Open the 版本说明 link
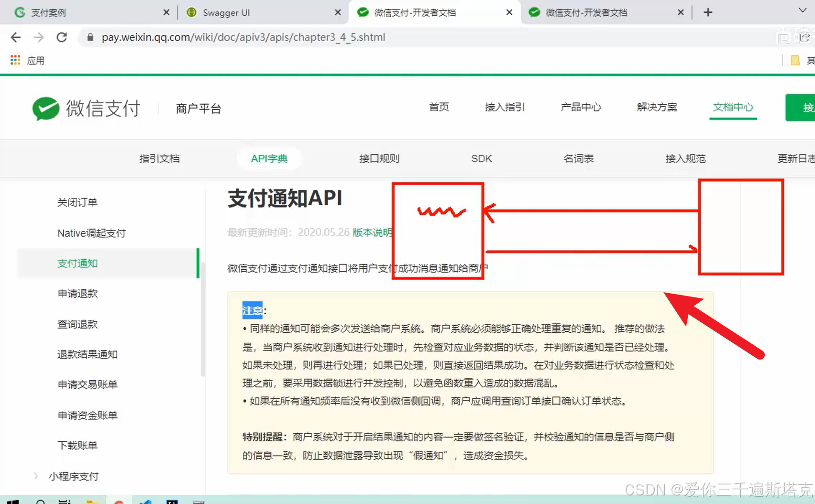Image resolution: width=815 pixels, height=504 pixels. (x=372, y=232)
